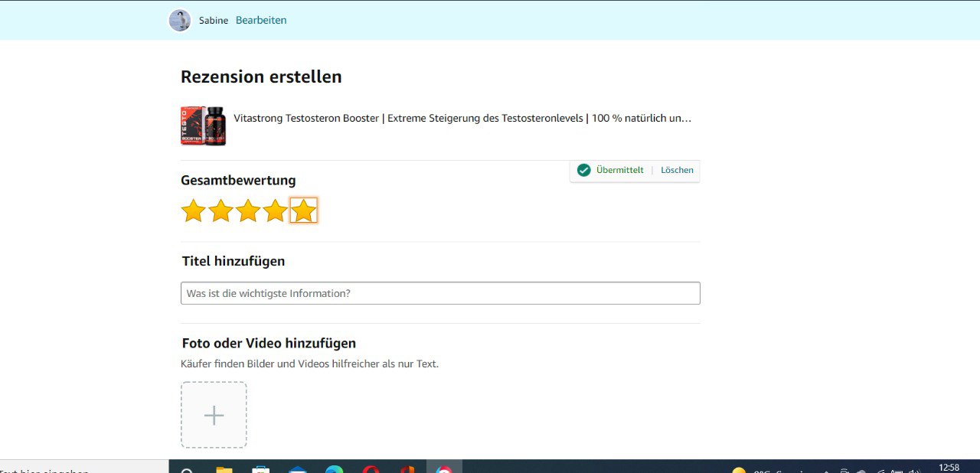The height and width of the screenshot is (473, 980).
Task: Open the taskbar clock showing 12:58
Action: [949, 468]
